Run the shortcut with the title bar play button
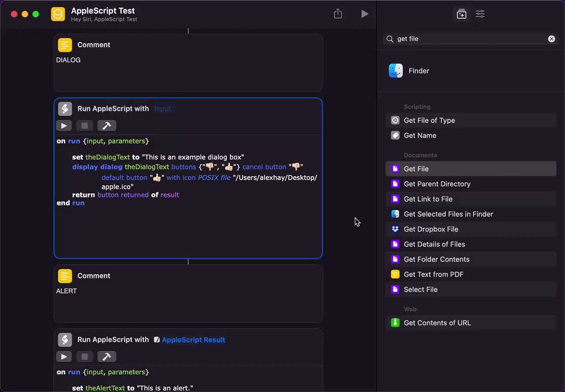This screenshot has height=392, width=565. (364, 14)
